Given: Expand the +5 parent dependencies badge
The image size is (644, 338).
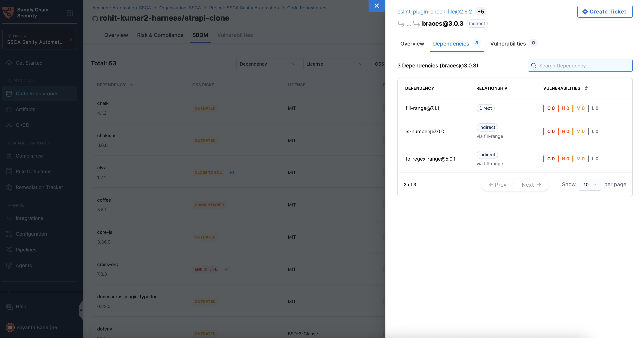Looking at the screenshot, I should click(481, 11).
